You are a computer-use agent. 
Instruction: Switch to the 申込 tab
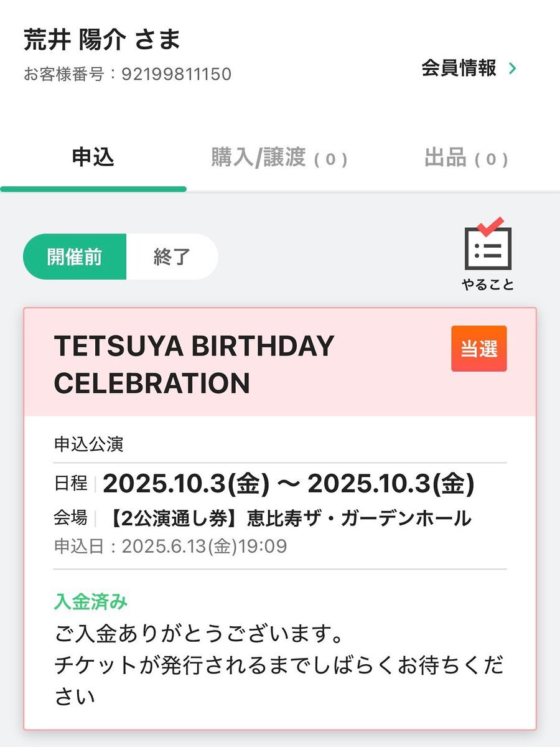click(93, 158)
